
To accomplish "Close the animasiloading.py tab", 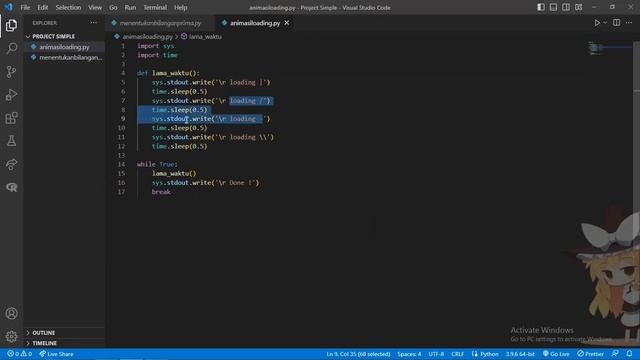I will tap(287, 23).
